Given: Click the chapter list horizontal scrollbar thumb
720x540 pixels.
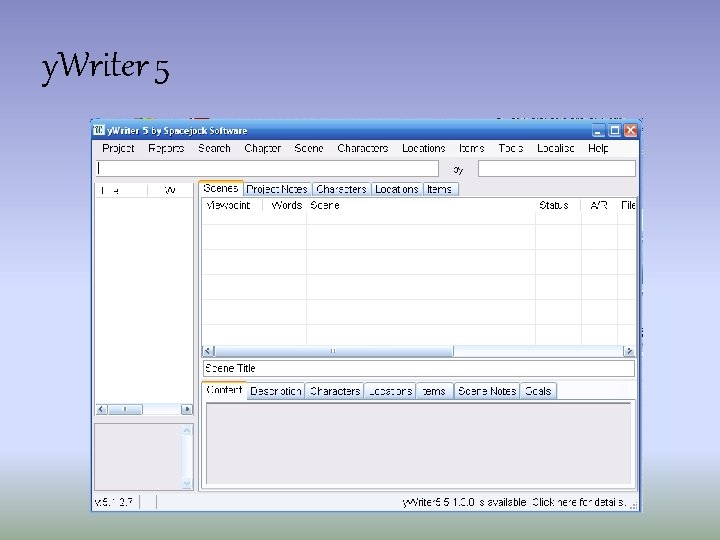Looking at the screenshot, I should [x=125, y=409].
